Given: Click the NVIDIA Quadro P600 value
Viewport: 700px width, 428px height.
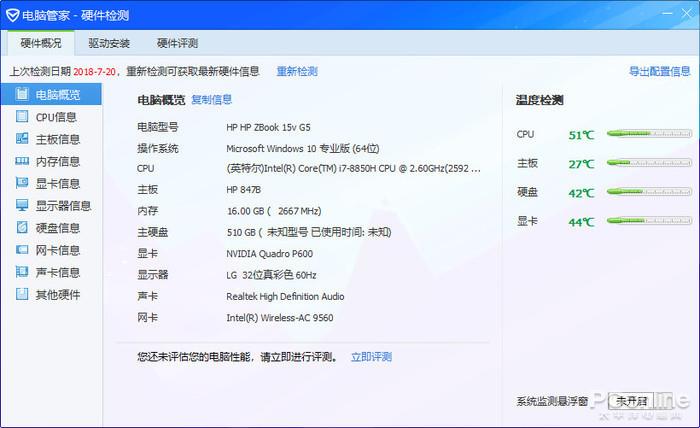Looking at the screenshot, I should [270, 254].
